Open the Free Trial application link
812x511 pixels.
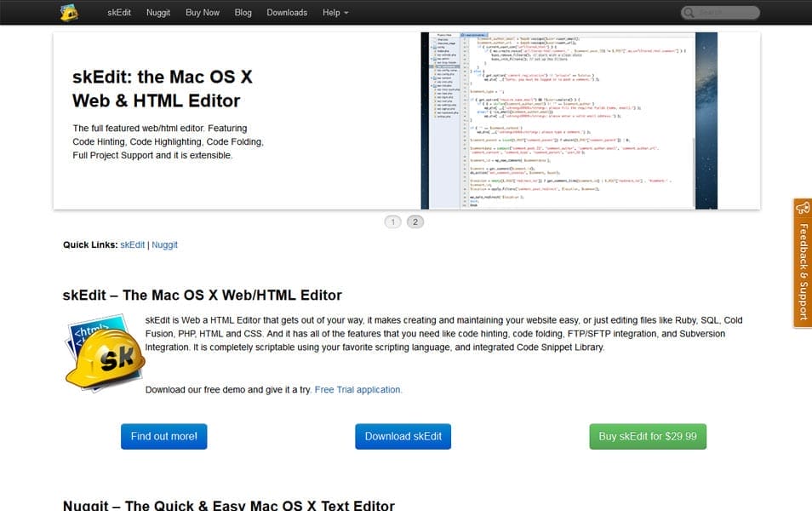tap(357, 389)
